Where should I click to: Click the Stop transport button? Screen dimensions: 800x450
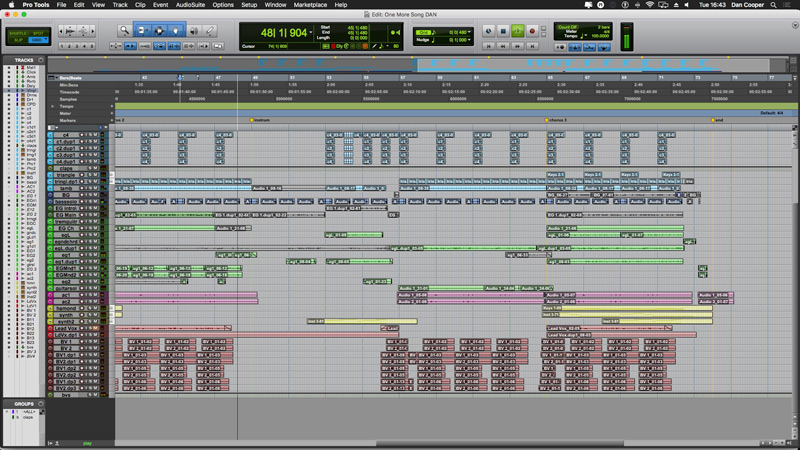[x=503, y=31]
